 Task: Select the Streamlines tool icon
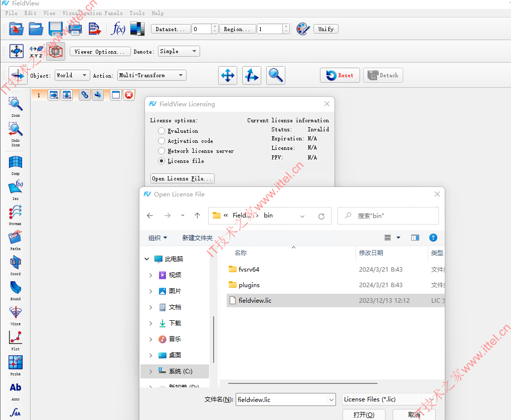pyautogui.click(x=16, y=213)
